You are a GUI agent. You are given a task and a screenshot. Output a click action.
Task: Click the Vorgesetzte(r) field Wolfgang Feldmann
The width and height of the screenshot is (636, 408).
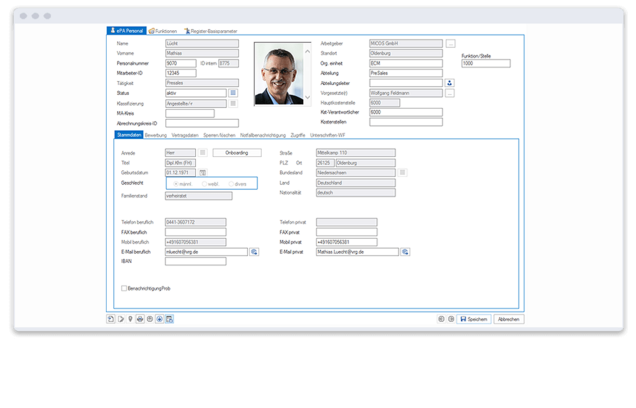tap(406, 93)
